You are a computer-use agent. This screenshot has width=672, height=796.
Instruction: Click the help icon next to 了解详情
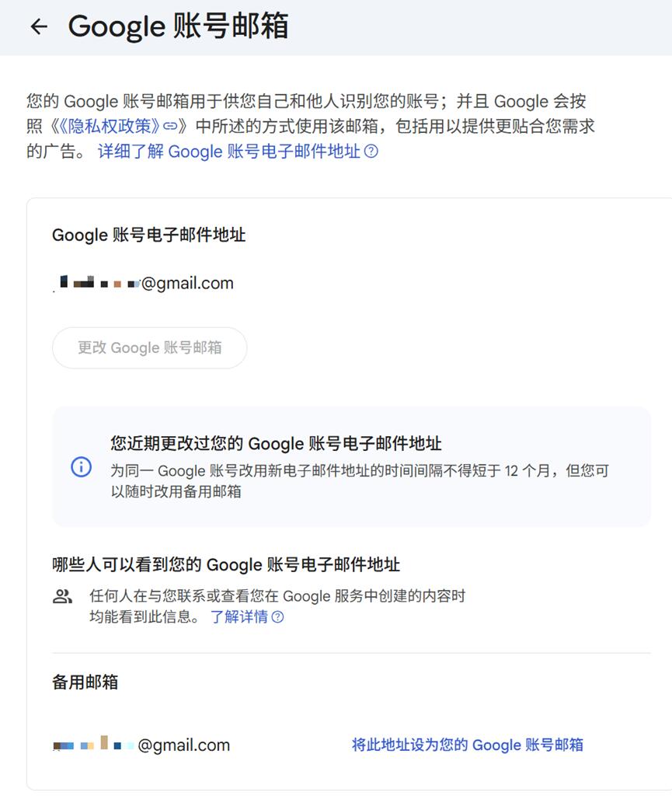277,617
